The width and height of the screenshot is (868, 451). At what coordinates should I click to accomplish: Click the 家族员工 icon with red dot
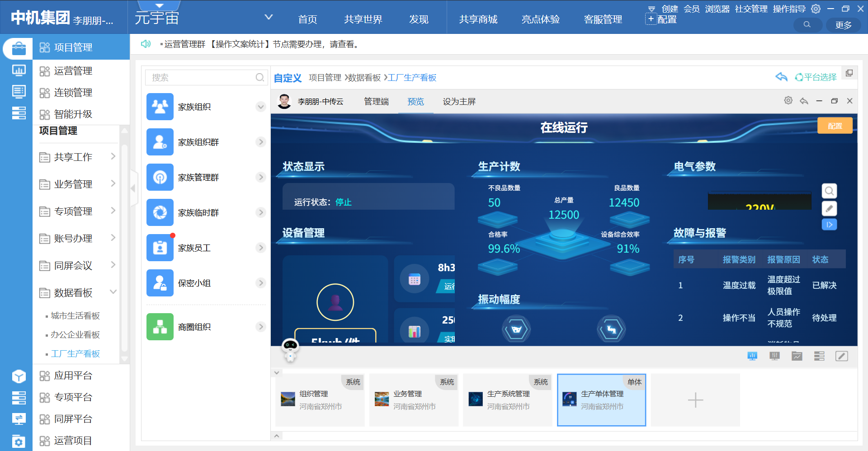click(160, 248)
